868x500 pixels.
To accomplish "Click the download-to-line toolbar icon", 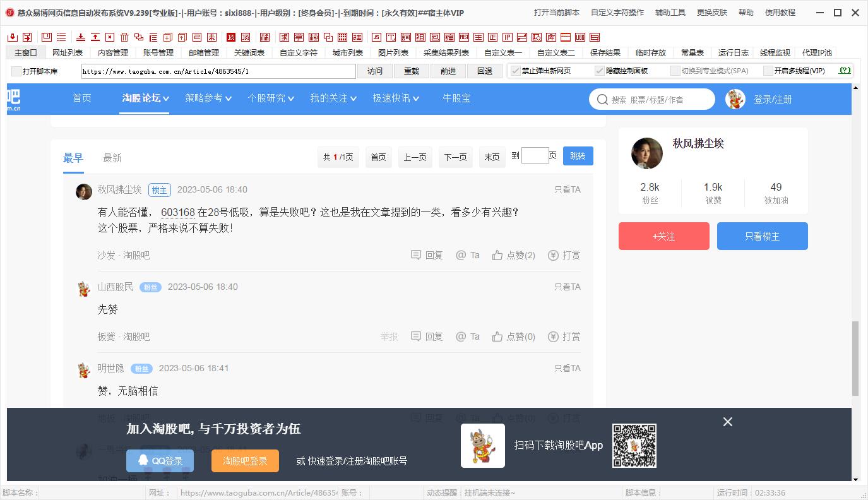I will coord(81,37).
